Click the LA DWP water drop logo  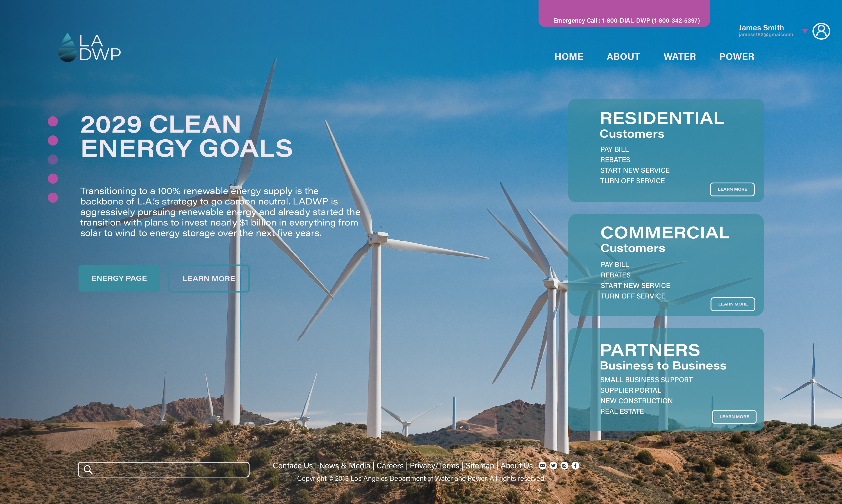pyautogui.click(x=89, y=47)
